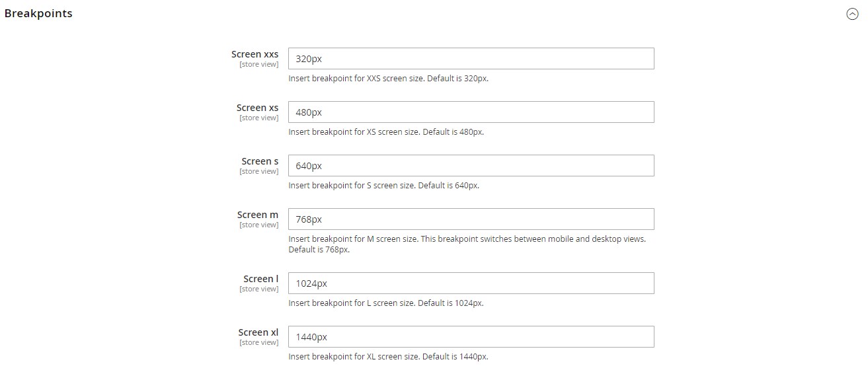The width and height of the screenshot is (868, 374).
Task: Click the "Screen s" field label
Action: (260, 161)
